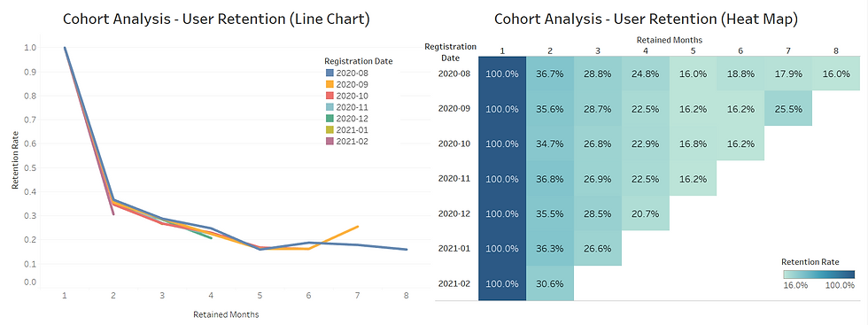The height and width of the screenshot is (325, 868).
Task: Select the 2021-01 100.0% dark blue cell
Action: 502,249
